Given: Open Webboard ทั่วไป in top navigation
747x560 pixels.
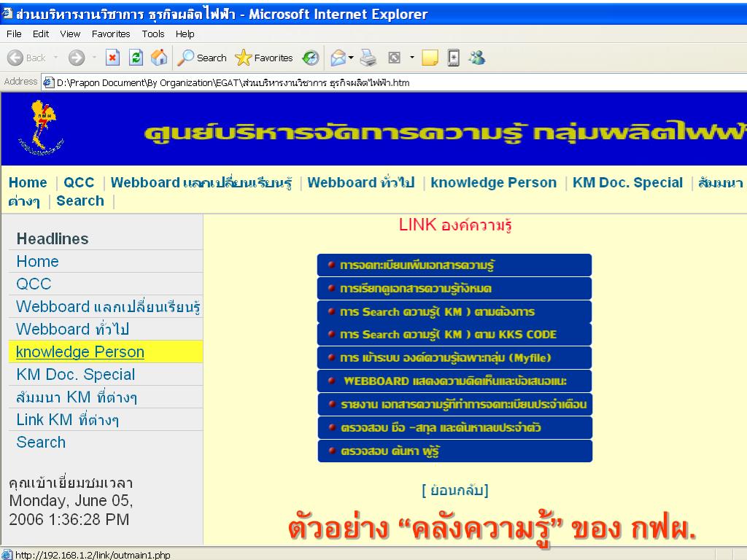Looking at the screenshot, I should tap(360, 182).
